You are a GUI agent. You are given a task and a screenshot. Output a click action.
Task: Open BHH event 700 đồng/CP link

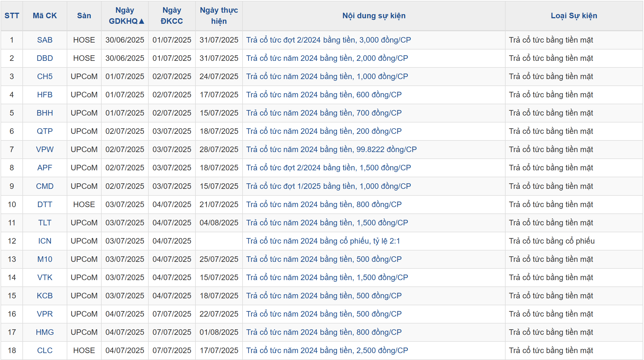(324, 113)
